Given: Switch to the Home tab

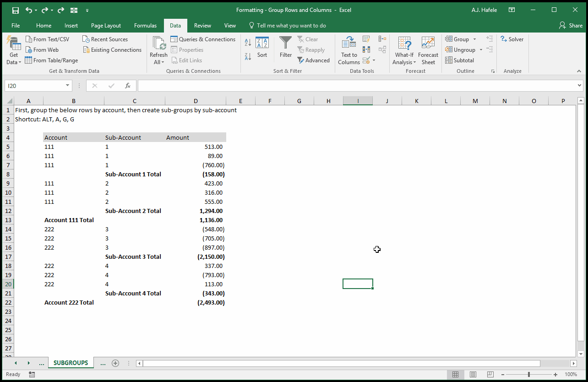Looking at the screenshot, I should [x=44, y=26].
